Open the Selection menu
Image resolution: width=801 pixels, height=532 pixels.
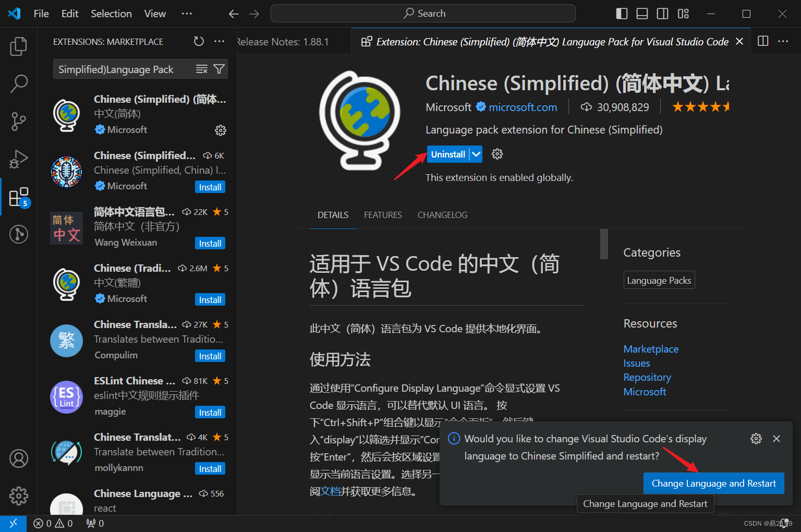pos(111,14)
